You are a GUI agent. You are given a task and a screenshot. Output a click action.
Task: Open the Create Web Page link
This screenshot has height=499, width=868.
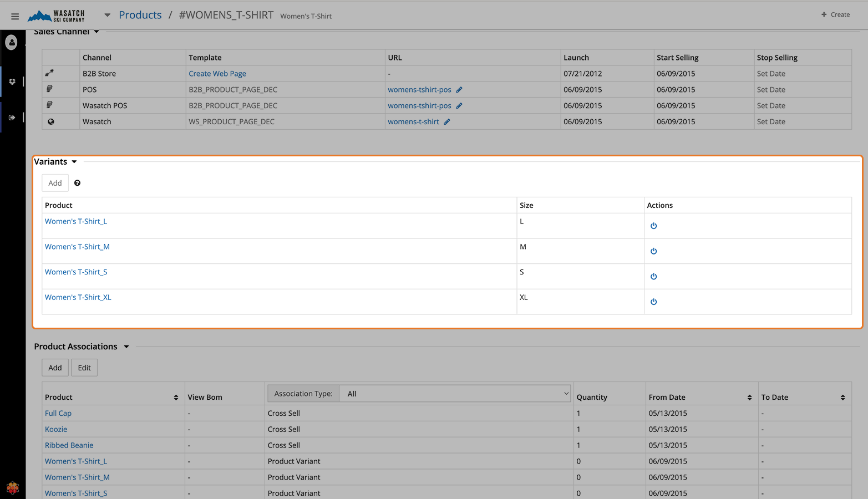(x=217, y=74)
